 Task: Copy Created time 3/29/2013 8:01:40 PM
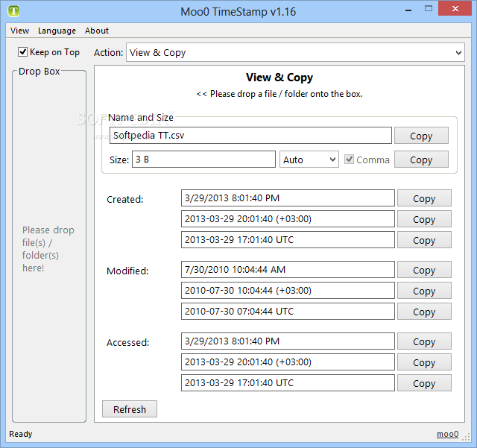(424, 198)
